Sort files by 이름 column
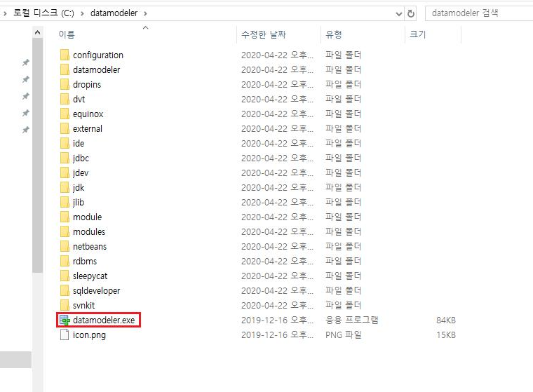Screen dimensions: 533x392 click(x=67, y=34)
